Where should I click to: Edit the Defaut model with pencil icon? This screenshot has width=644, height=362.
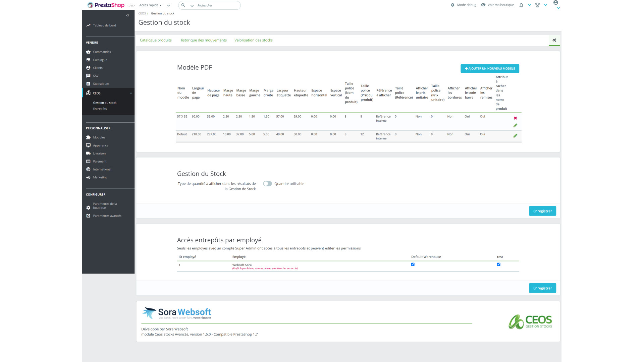515,136
